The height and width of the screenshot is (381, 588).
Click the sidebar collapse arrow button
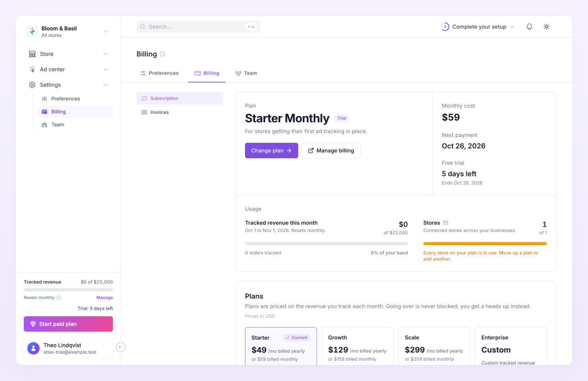(x=120, y=347)
